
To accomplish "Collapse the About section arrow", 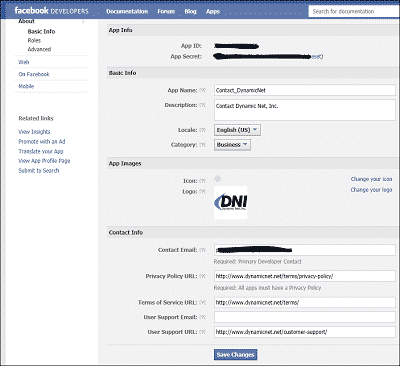I will click(x=83, y=21).
